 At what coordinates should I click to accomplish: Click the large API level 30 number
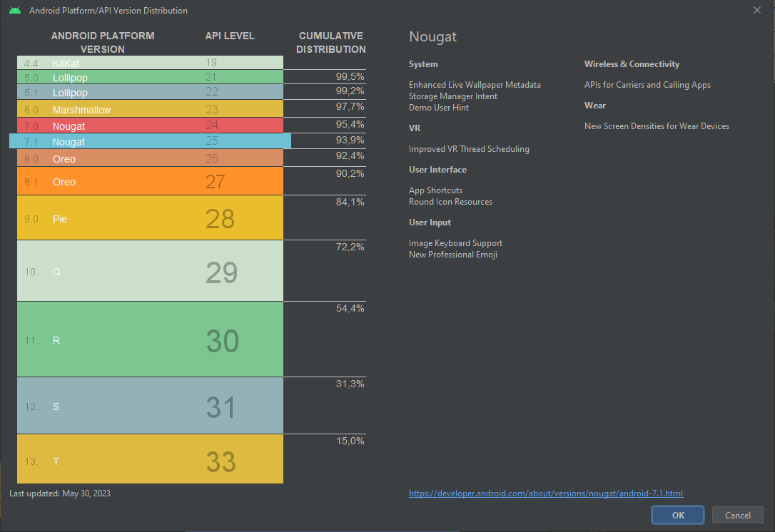(x=222, y=341)
